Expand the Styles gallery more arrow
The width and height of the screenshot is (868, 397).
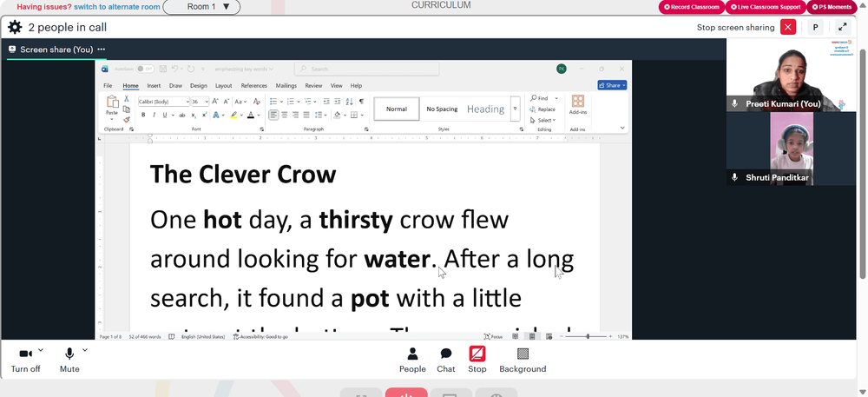coord(515,109)
